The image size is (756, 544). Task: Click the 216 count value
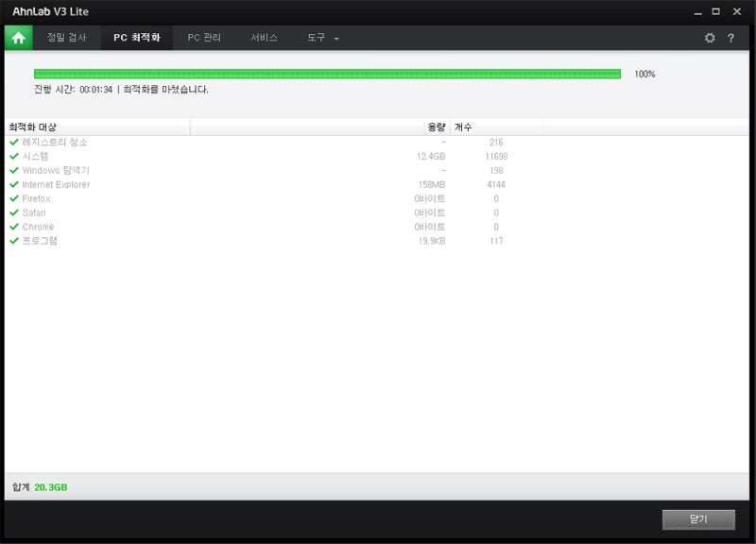click(x=496, y=143)
